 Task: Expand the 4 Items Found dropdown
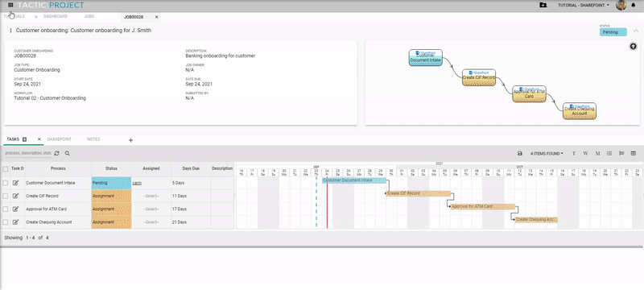tap(547, 154)
